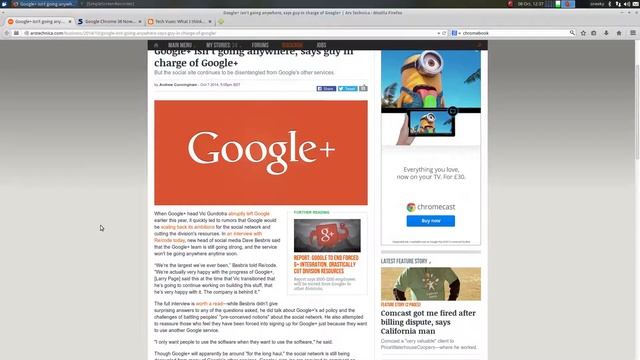Close the Tech Vuwo tab

210,21
